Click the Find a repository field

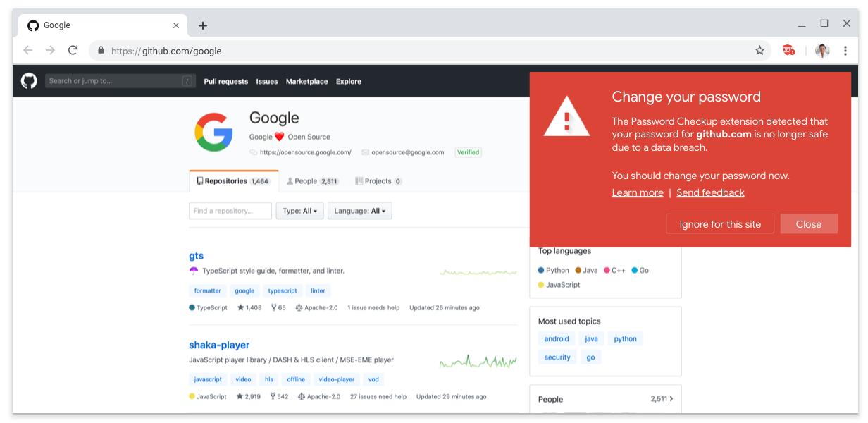point(230,211)
